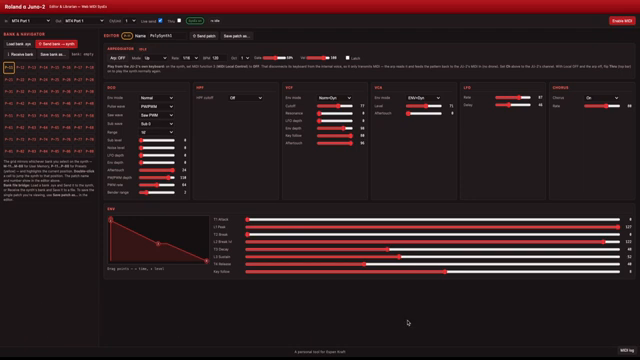Click the Chorus Rate slider
The image size is (640, 360).
(602, 106)
